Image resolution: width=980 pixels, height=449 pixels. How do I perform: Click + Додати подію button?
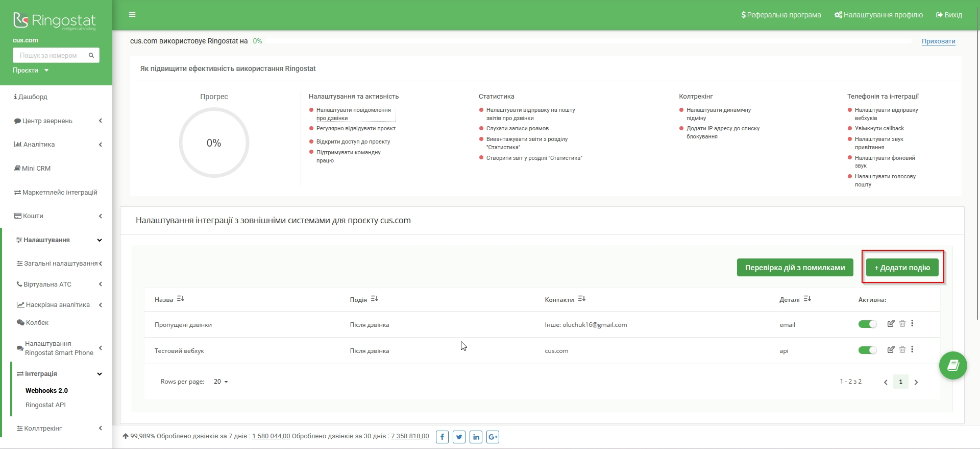tap(902, 267)
